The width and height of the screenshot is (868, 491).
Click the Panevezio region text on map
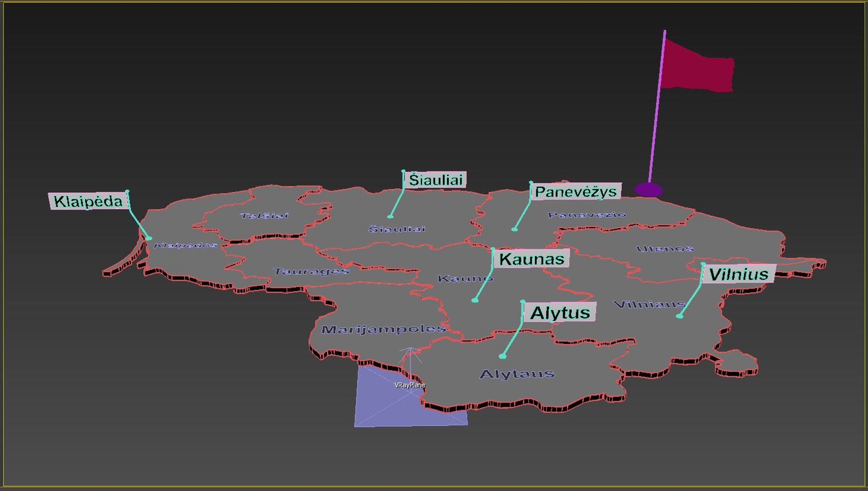click(x=587, y=215)
